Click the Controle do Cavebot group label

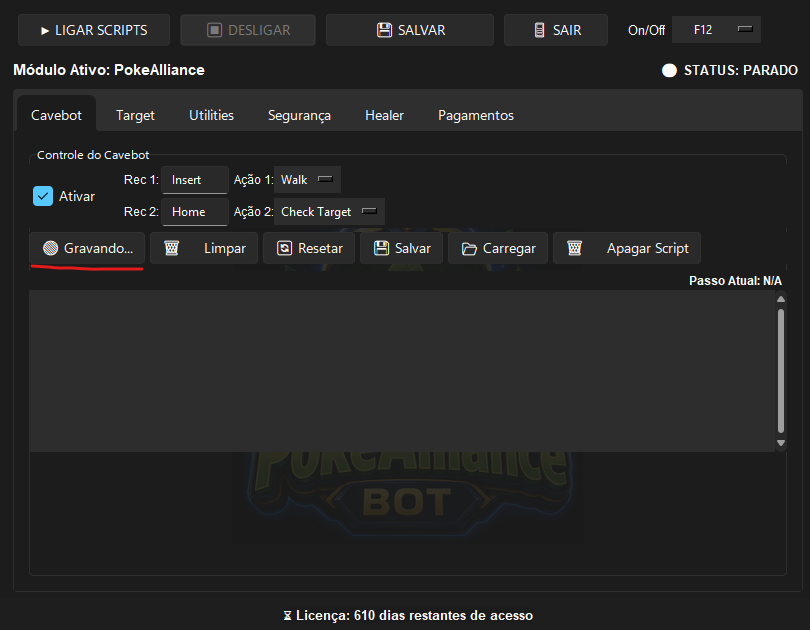[x=93, y=155]
